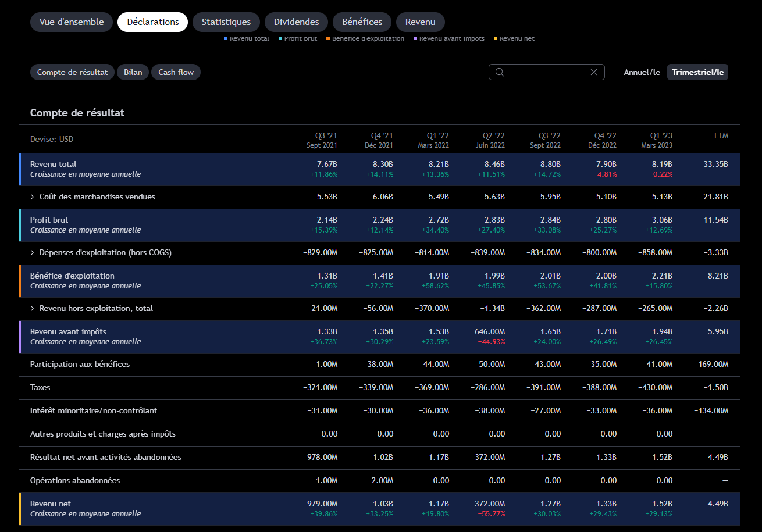Viewport: 762px width, 532px height.
Task: Click the blue Revenu total legend swatch
Action: click(x=226, y=38)
